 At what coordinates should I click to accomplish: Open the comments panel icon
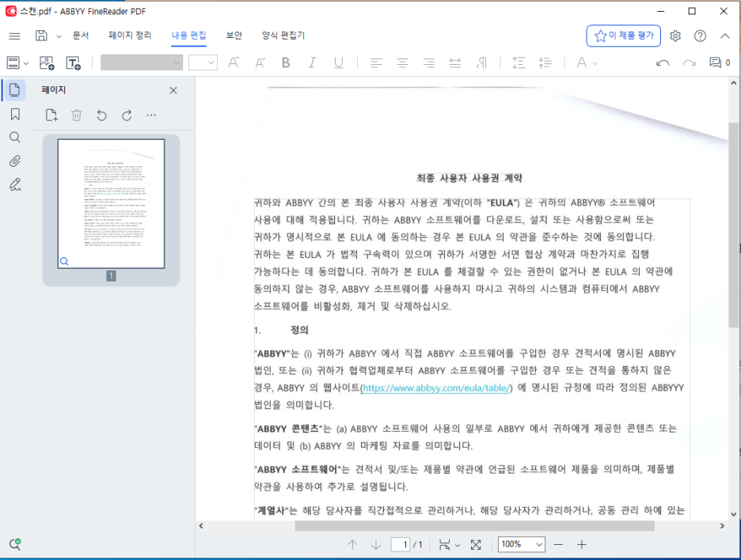point(720,62)
